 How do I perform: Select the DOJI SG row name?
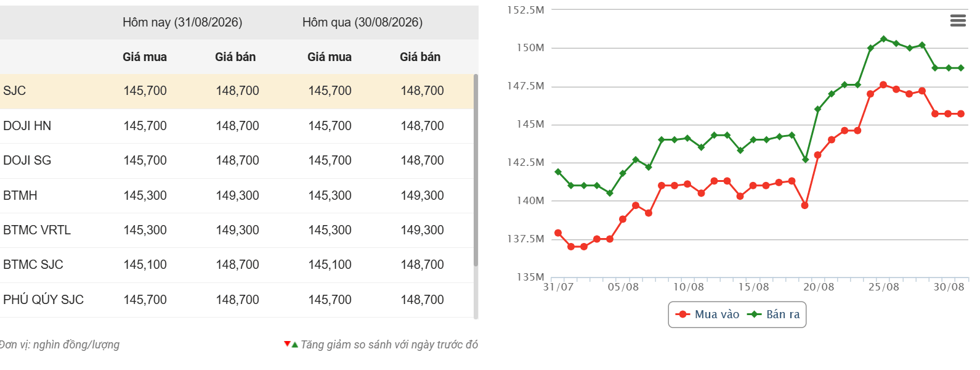coord(27,160)
